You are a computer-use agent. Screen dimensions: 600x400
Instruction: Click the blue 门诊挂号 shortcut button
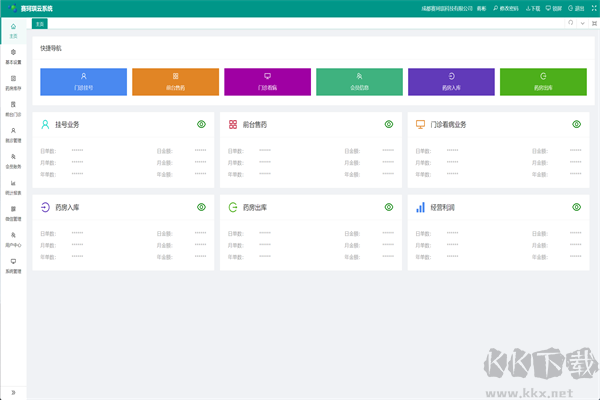pos(83,82)
